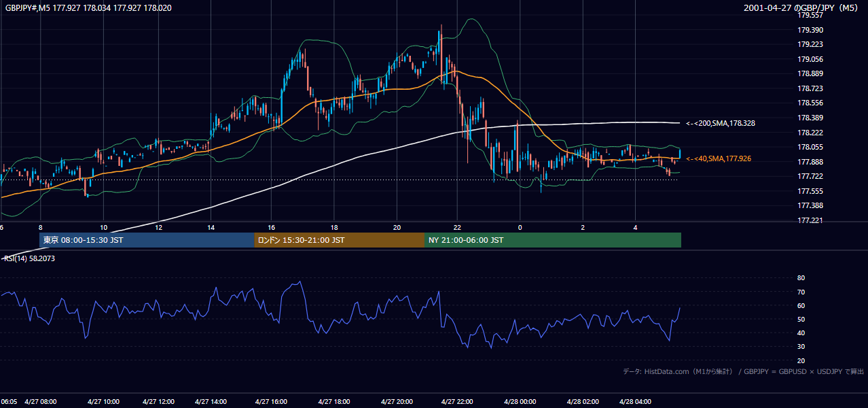
Task: Click the 4/27 10:00 time axis label
Action: pyautogui.click(x=103, y=402)
